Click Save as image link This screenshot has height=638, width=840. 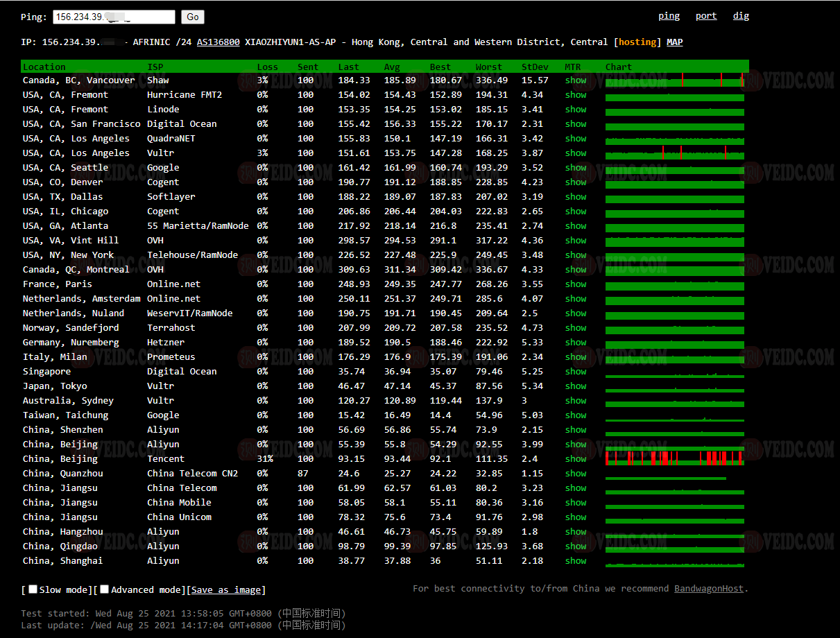226,590
